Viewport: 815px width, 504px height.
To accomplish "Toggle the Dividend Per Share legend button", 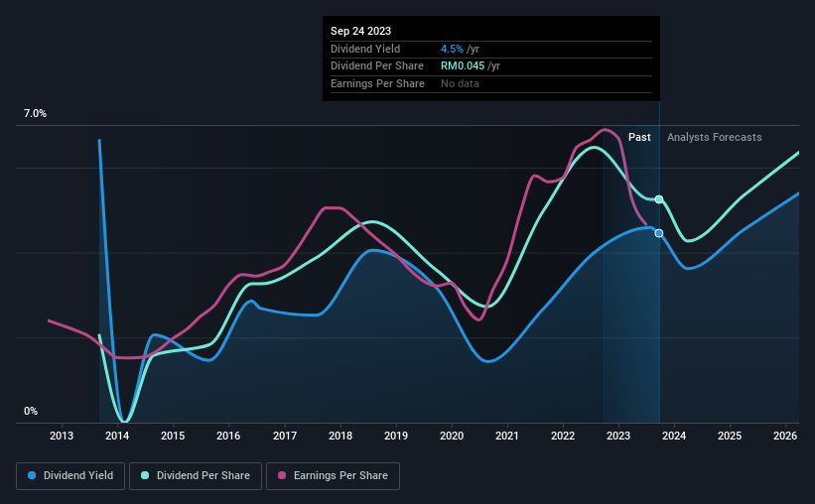I will [x=196, y=476].
